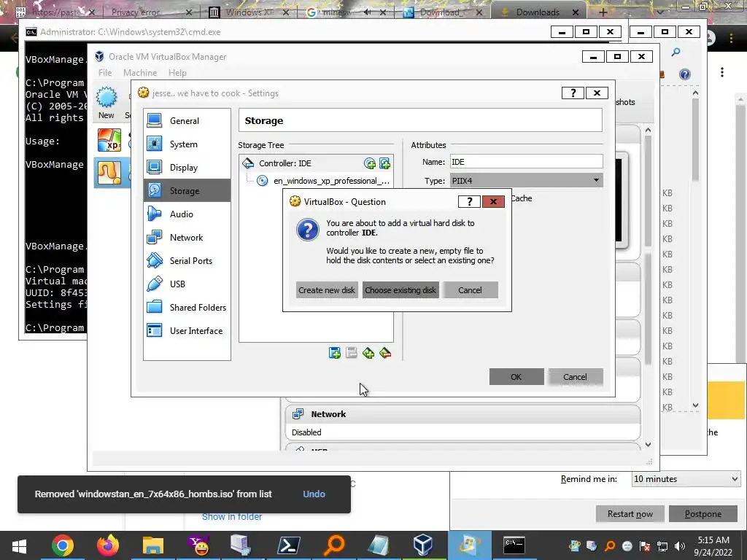Switch to the Downloads browser tab
Screen dimensions: 747x560
tap(538, 12)
